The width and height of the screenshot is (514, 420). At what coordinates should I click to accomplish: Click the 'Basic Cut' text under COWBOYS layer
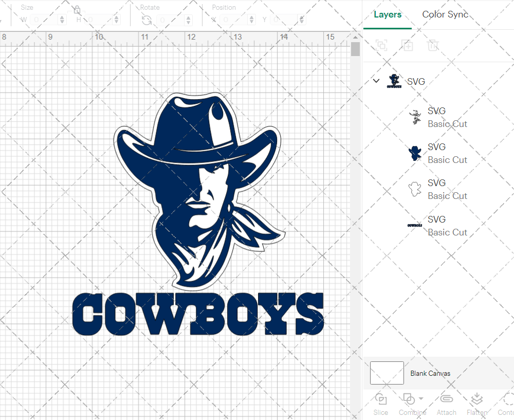click(448, 232)
